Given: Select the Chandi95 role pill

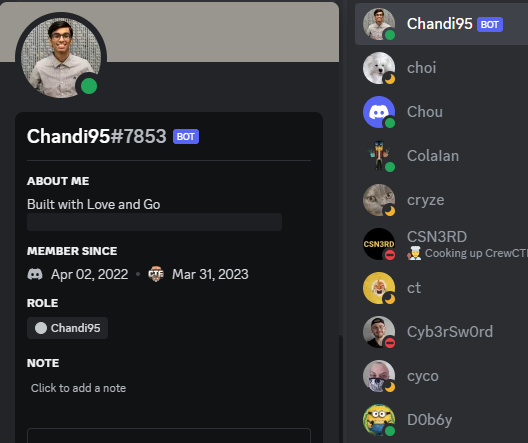Looking at the screenshot, I should tap(67, 328).
